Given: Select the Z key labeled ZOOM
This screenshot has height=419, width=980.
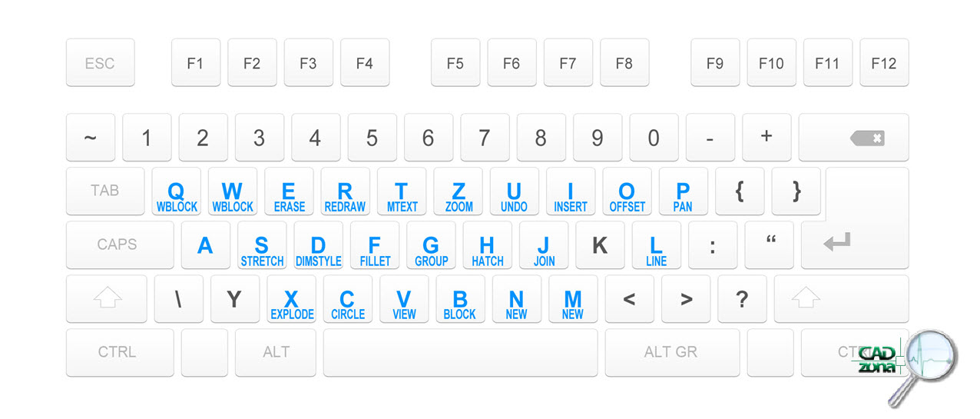Looking at the screenshot, I should pyautogui.click(x=458, y=191).
